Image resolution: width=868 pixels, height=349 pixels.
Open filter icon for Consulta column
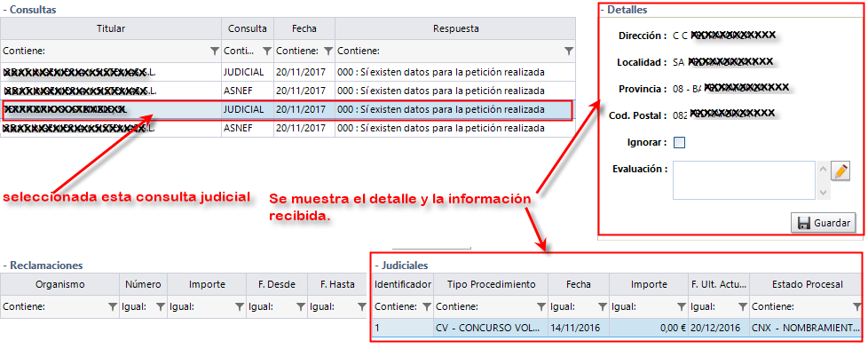pos(267,51)
